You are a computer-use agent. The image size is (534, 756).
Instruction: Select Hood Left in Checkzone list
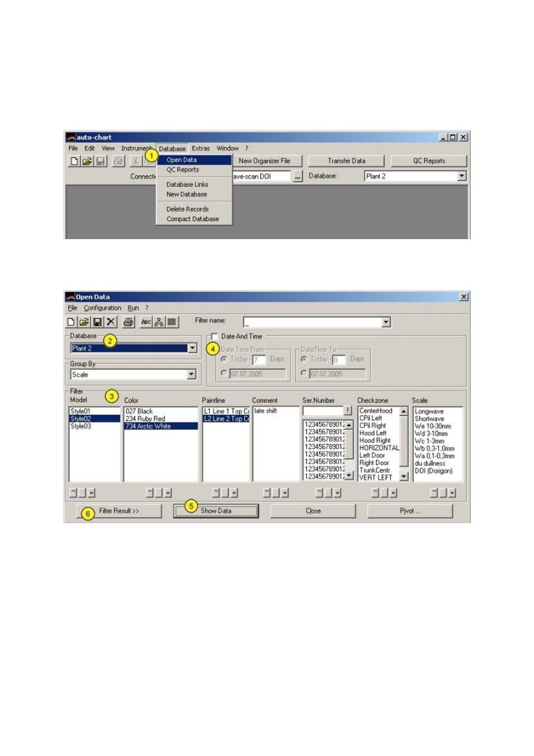click(379, 433)
